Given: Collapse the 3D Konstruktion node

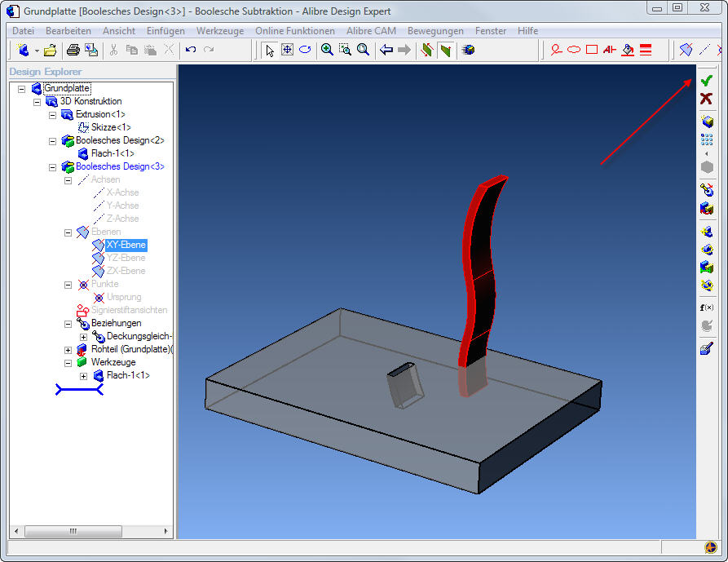Looking at the screenshot, I should (38, 102).
